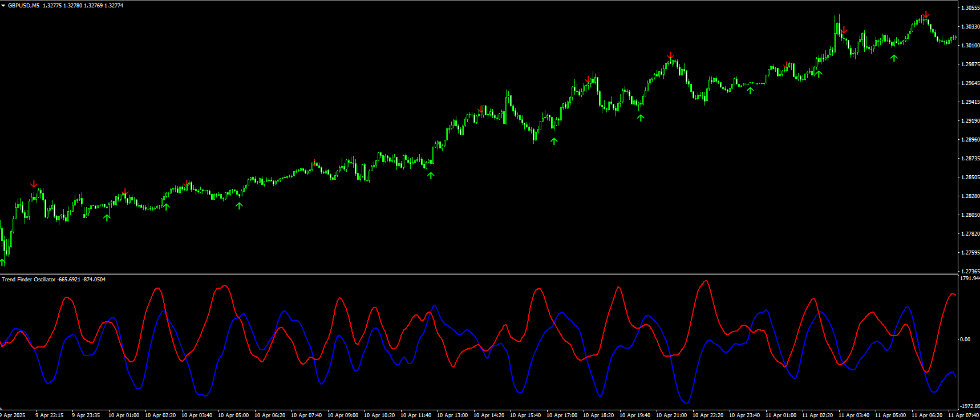Click the 1.29875 price axis label
The width and height of the screenshot is (980, 420).
point(970,64)
